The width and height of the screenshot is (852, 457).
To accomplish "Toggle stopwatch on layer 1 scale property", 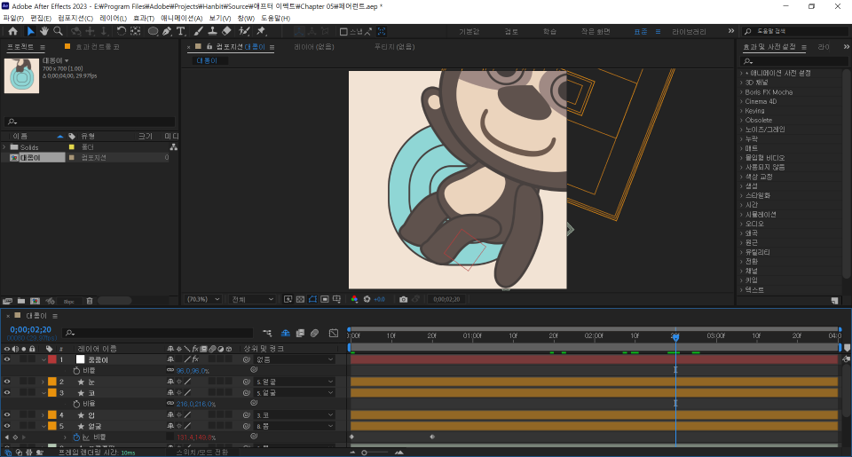I will (76, 371).
